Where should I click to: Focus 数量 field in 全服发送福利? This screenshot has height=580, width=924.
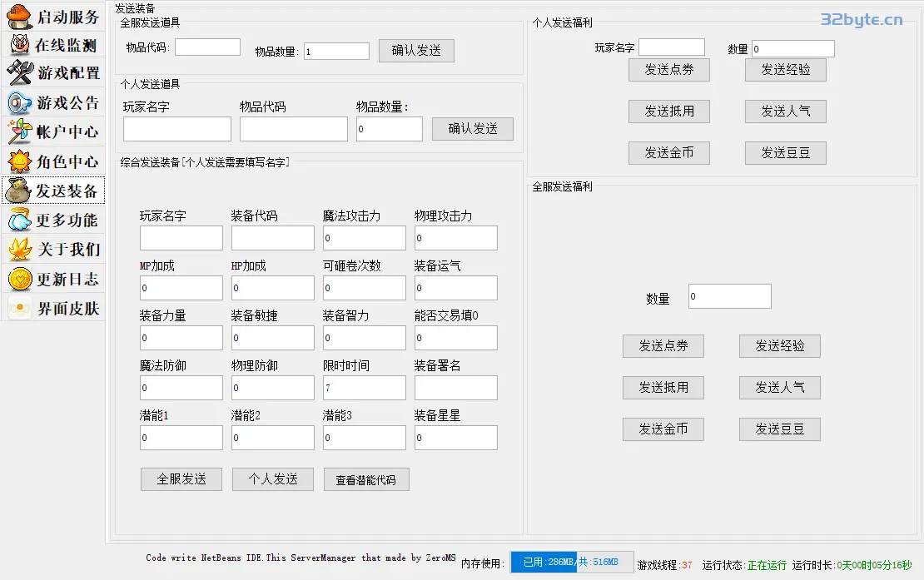729,296
